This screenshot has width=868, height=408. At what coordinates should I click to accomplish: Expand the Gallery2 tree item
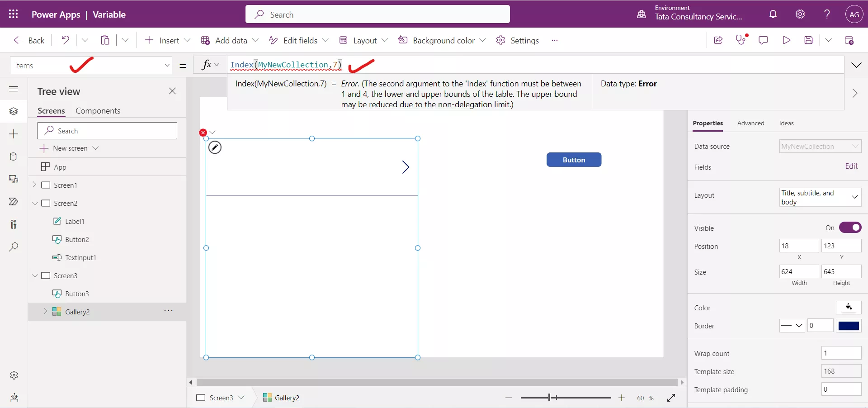click(45, 311)
